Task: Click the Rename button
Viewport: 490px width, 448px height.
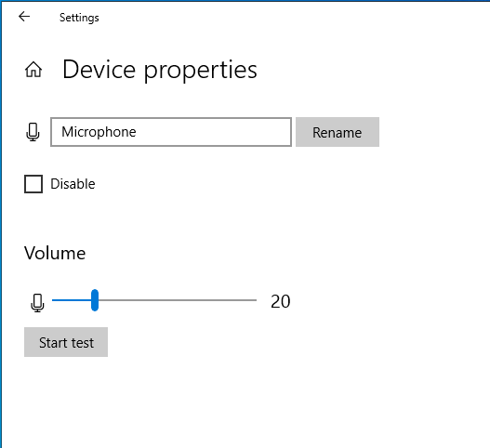Action: click(x=338, y=132)
